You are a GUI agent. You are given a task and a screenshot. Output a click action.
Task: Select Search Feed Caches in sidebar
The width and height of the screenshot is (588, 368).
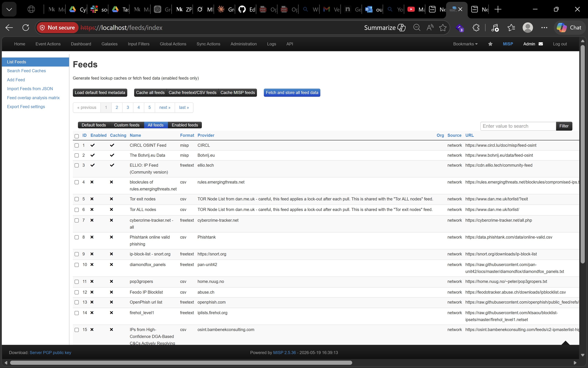point(26,71)
